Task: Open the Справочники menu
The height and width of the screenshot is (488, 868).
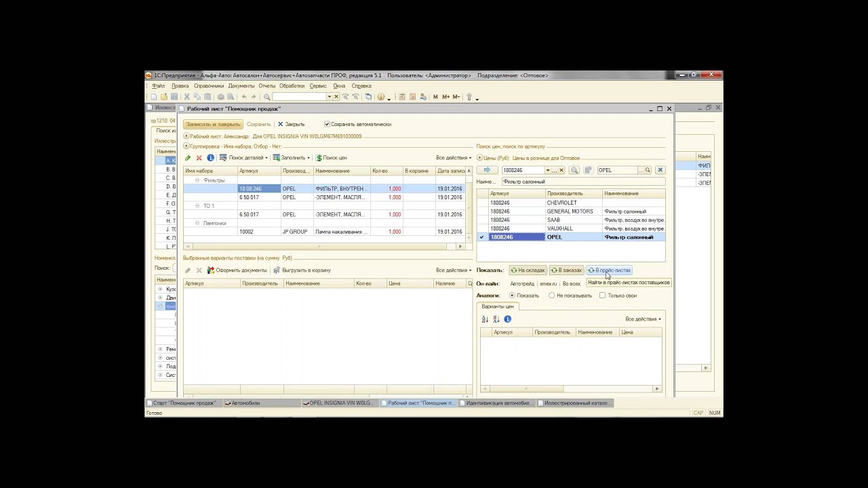Action: click(209, 86)
